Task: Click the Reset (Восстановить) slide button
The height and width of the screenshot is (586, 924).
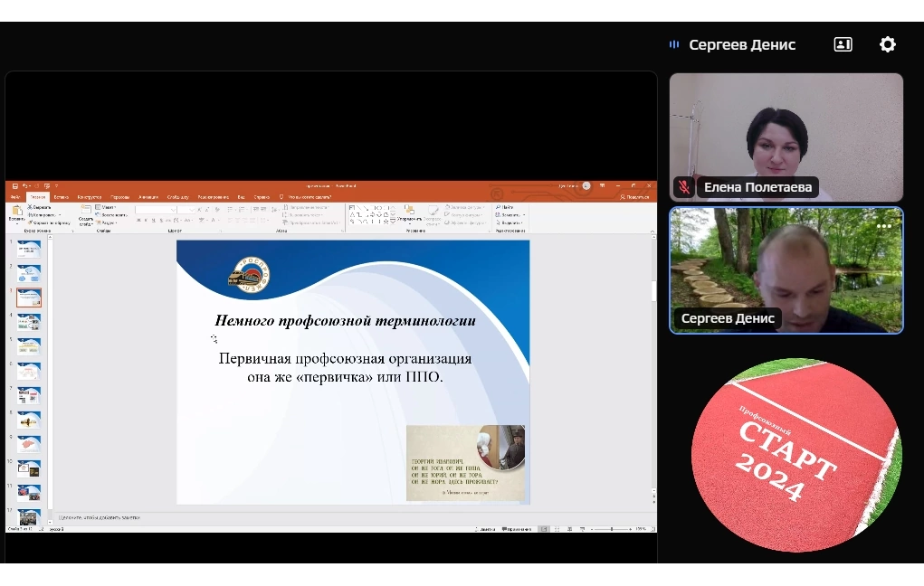Action: (x=110, y=215)
